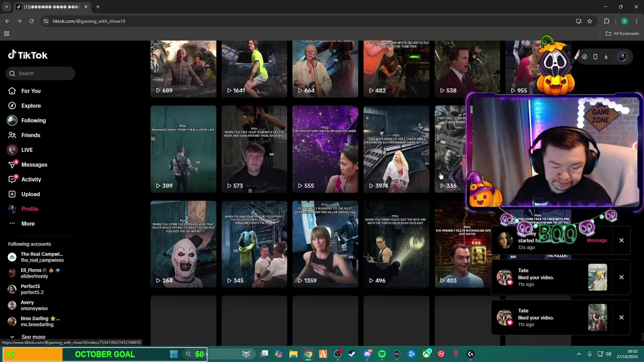Open Messages in the sidebar

[34, 165]
